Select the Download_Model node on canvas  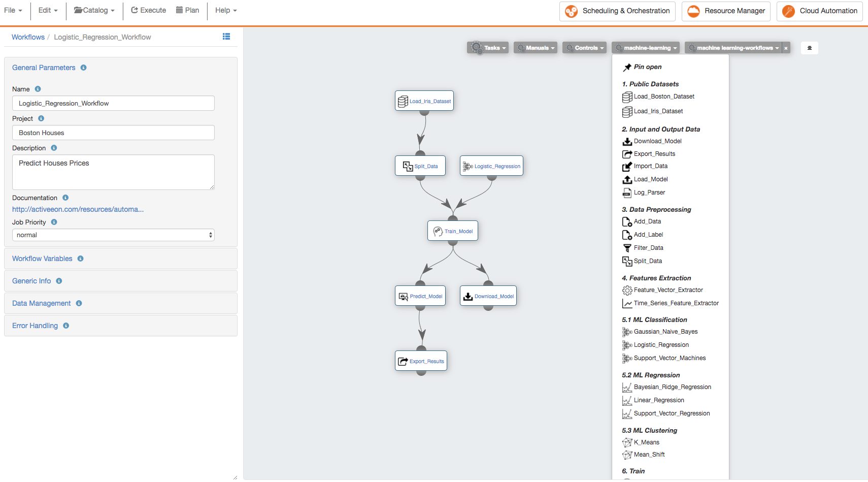tap(488, 296)
